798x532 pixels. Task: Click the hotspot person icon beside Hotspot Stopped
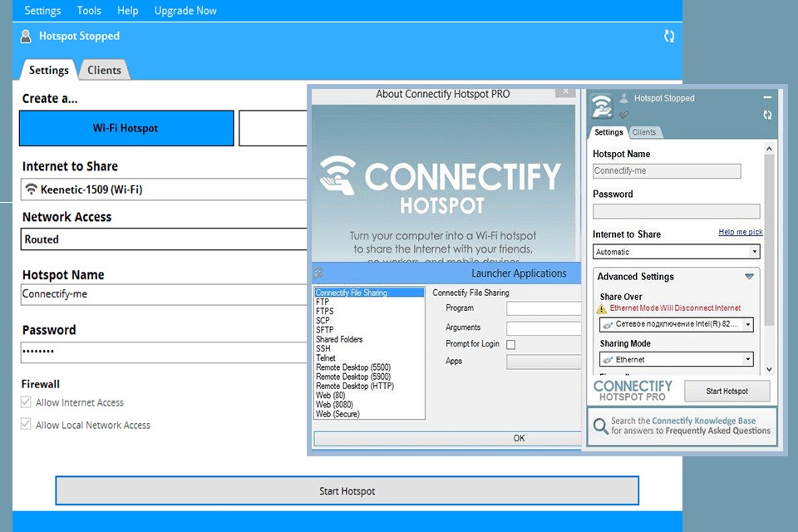coord(25,36)
